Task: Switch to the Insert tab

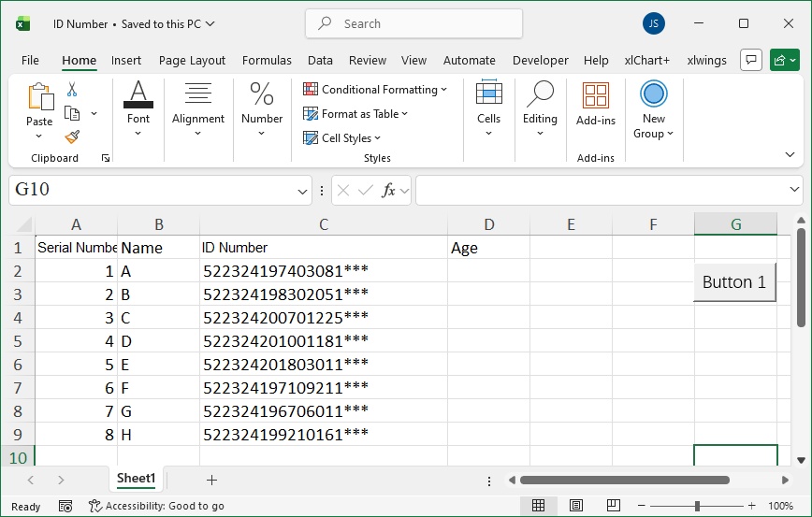Action: pyautogui.click(x=126, y=61)
